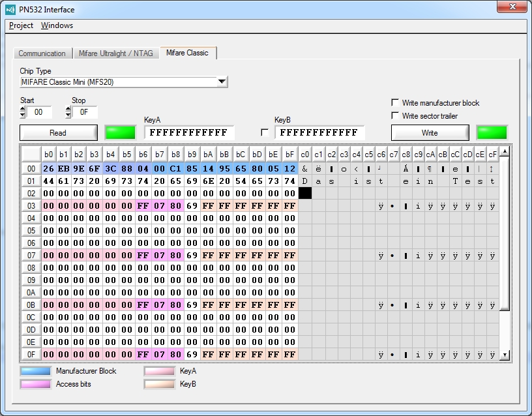Expand the Chip Type dropdown arrow
The width and height of the screenshot is (532, 416).
coord(222,82)
